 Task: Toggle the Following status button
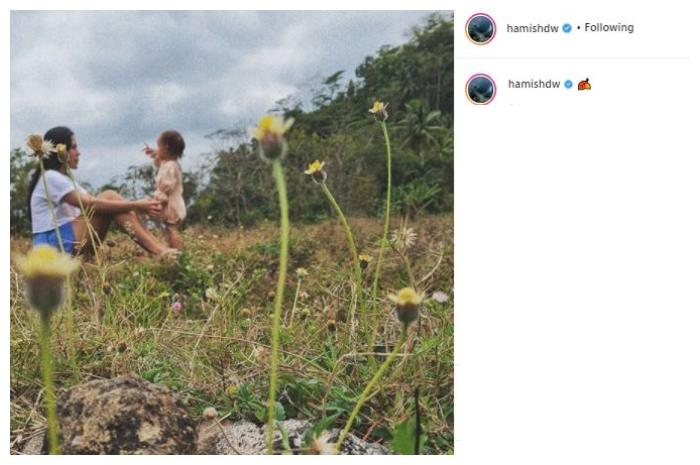click(609, 28)
